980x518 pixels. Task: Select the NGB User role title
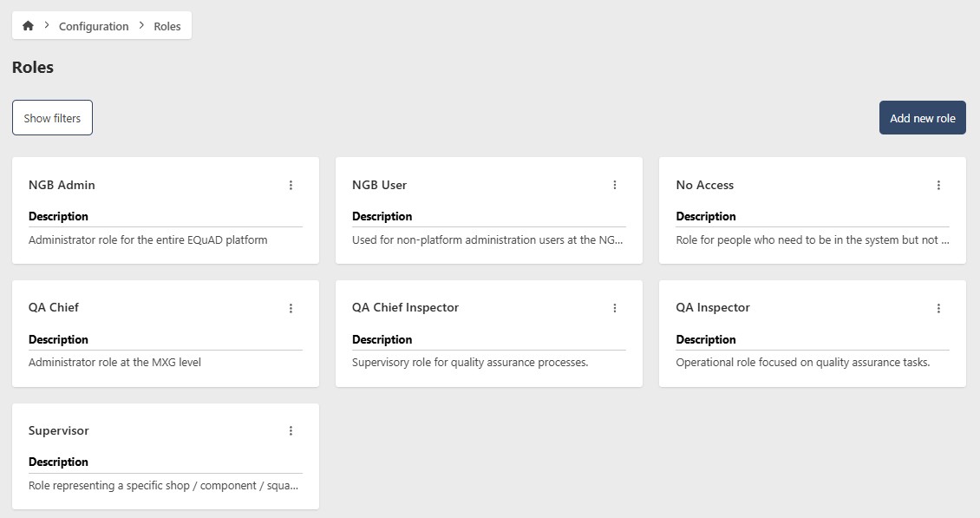[x=379, y=185]
